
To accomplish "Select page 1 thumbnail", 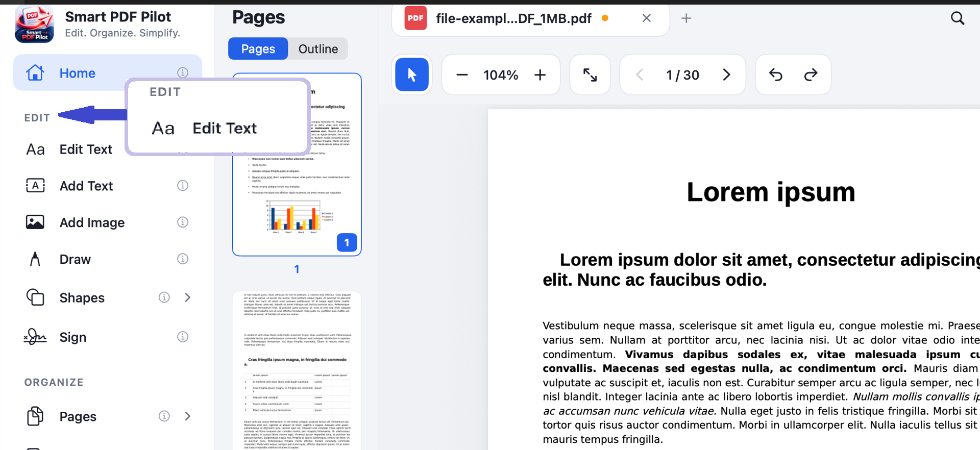I will coord(297,164).
